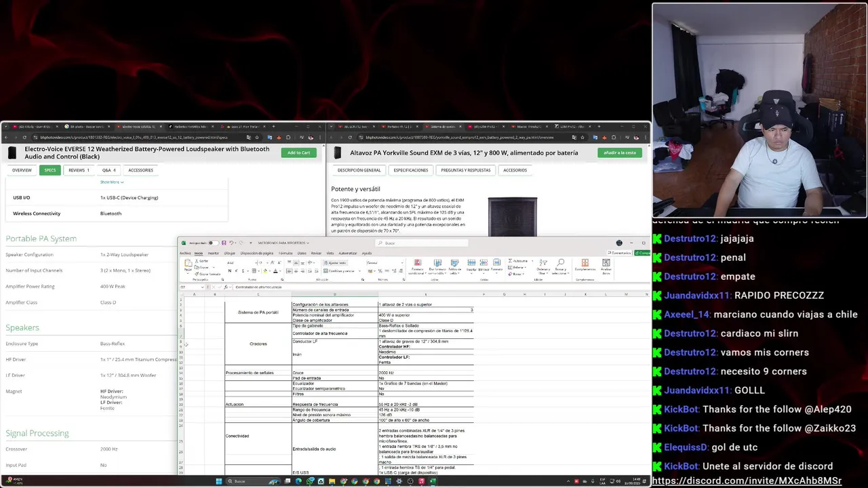Open WhatsApp from the taskbar
Viewport: 868px width, 488px height.
[x=310, y=481]
